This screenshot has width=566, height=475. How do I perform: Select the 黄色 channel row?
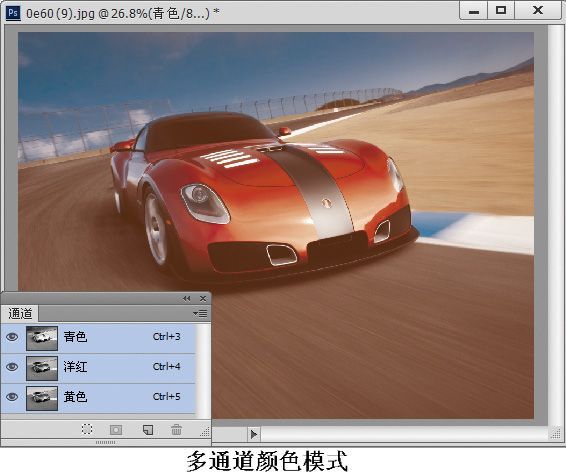pyautogui.click(x=98, y=398)
